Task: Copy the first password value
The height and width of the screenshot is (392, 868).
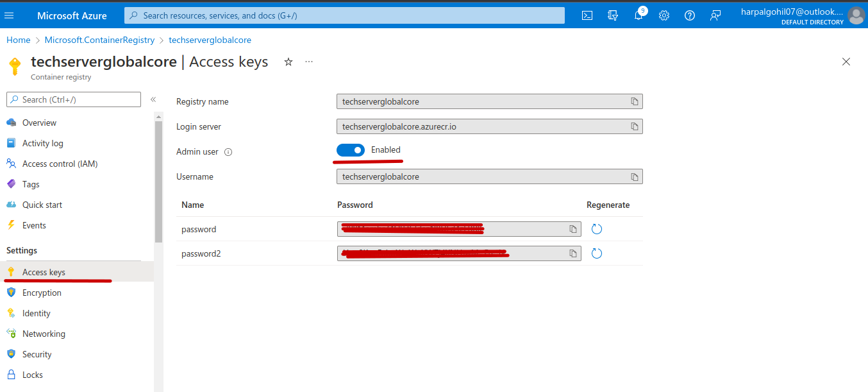Action: (573, 229)
